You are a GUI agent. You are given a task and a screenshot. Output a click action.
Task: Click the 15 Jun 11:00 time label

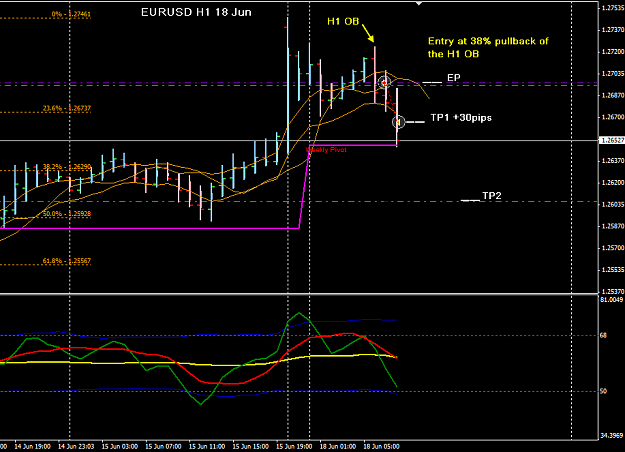[x=207, y=446]
